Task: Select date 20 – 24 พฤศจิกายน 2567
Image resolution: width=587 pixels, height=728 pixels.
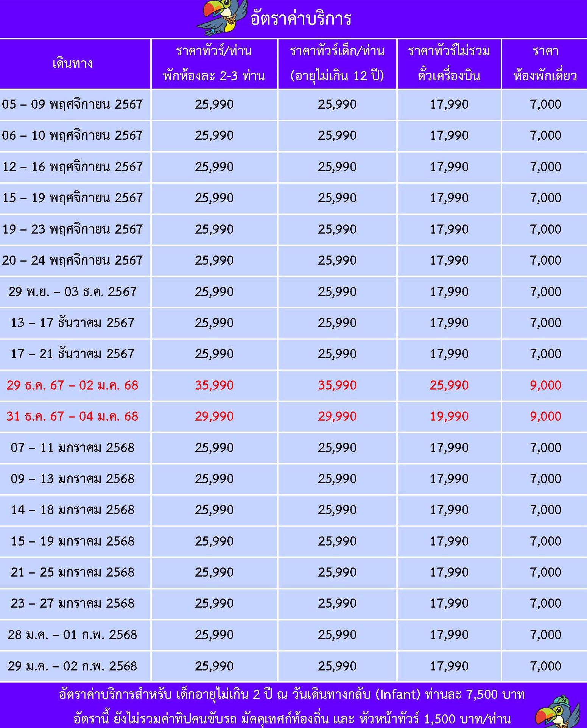Action: pos(72,260)
